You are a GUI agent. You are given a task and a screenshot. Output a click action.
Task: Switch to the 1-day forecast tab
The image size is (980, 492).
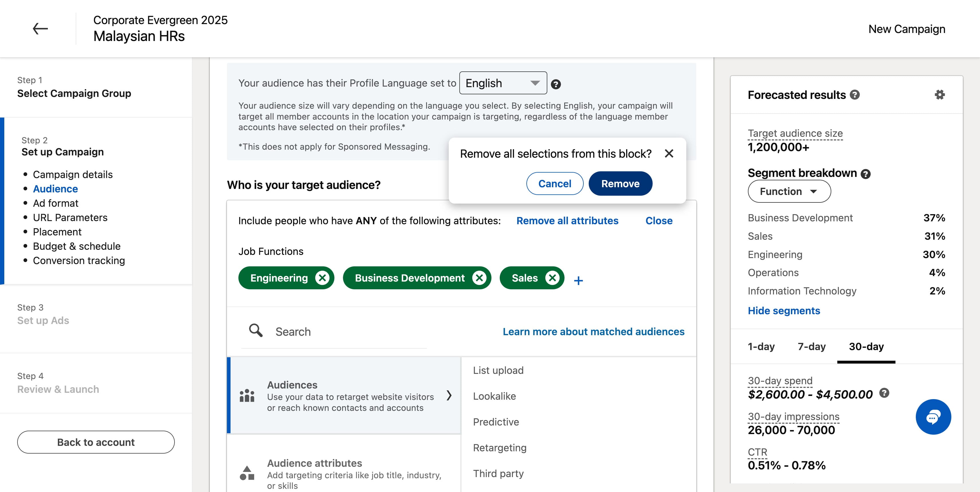[x=761, y=347]
